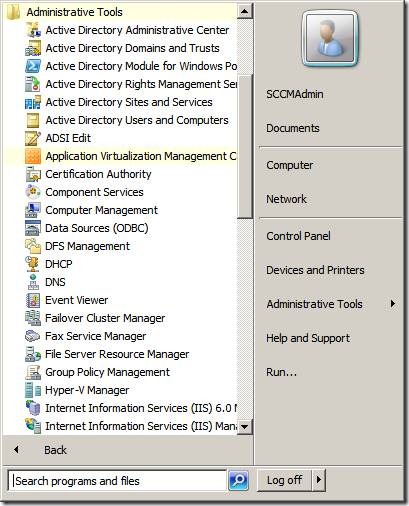Launch Computer Management text entry
This screenshot has width=409, height=506.
[101, 210]
